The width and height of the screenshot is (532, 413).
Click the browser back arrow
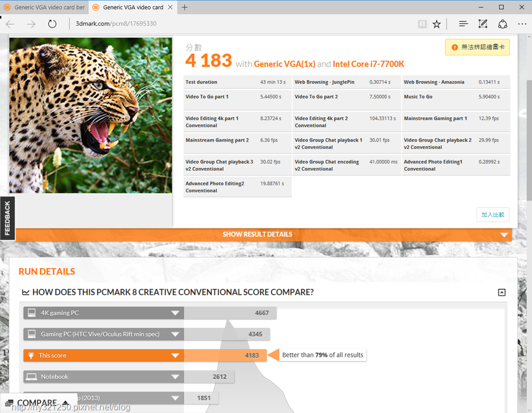click(10, 24)
